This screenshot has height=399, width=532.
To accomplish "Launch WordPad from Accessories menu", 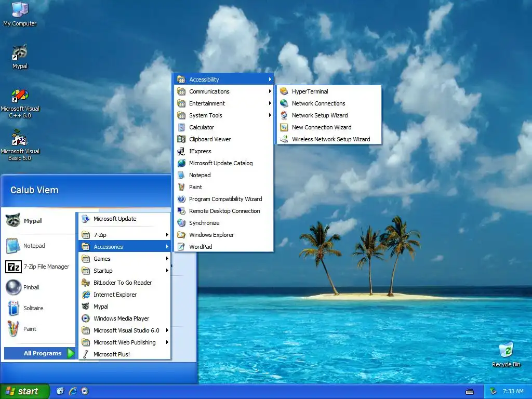I will point(223,247).
